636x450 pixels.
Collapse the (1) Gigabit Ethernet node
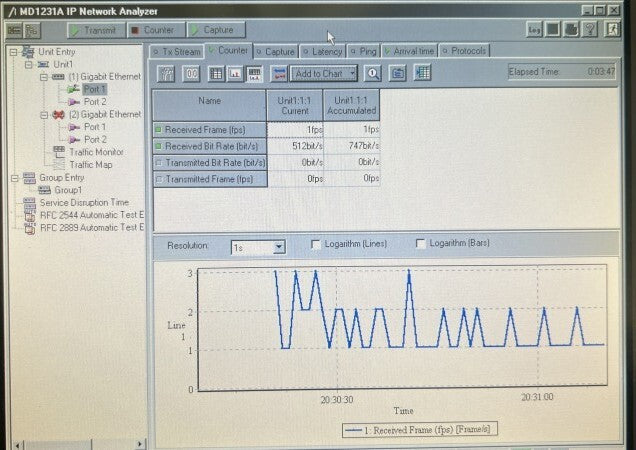[44, 77]
